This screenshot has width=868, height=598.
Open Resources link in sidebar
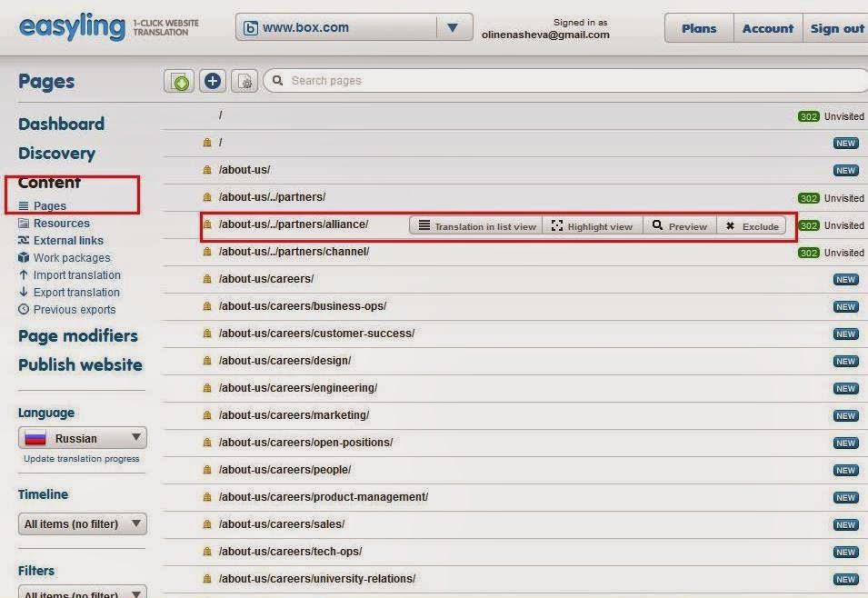point(62,224)
